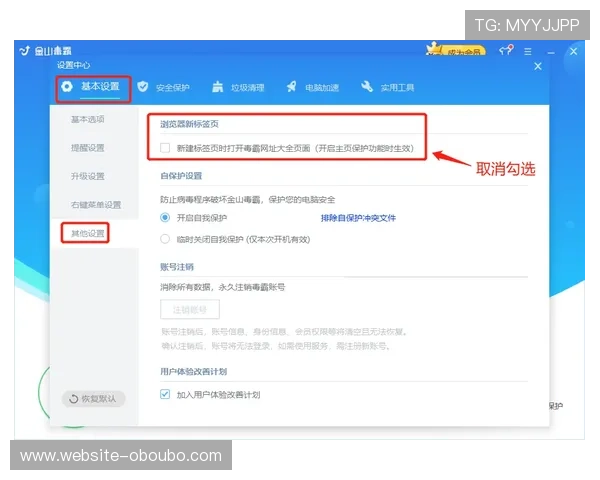Viewport: 600px width, 480px height.
Task: Click the 账号注销 section heading
Action: click(x=177, y=267)
